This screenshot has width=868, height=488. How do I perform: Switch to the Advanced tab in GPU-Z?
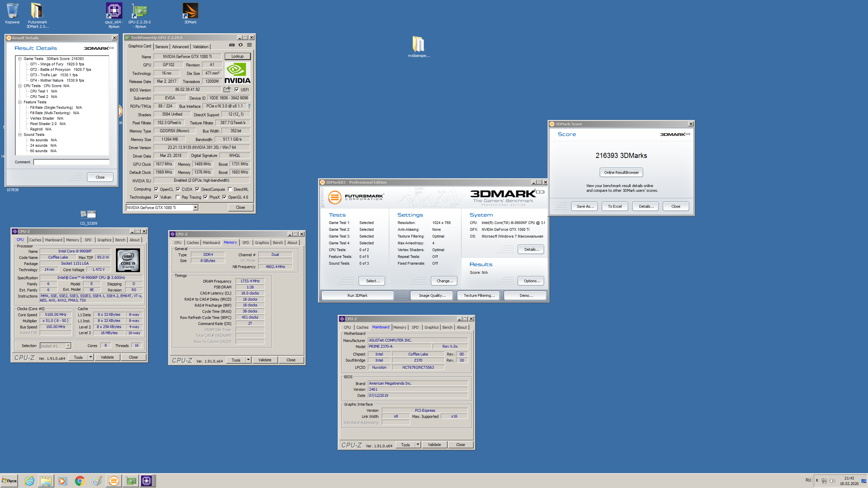click(180, 47)
